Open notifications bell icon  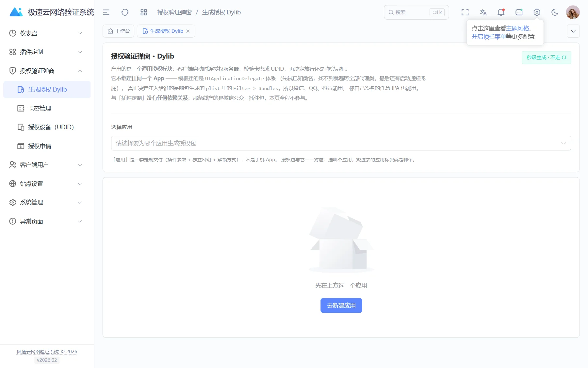[501, 12]
